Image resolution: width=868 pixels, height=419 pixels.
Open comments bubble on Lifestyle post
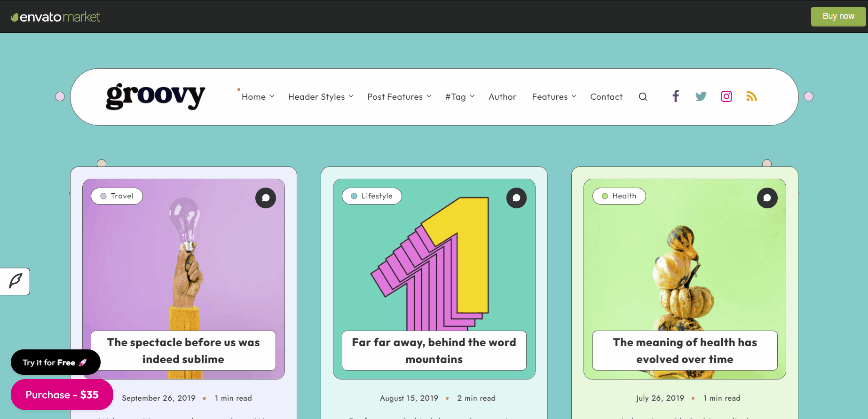click(516, 198)
